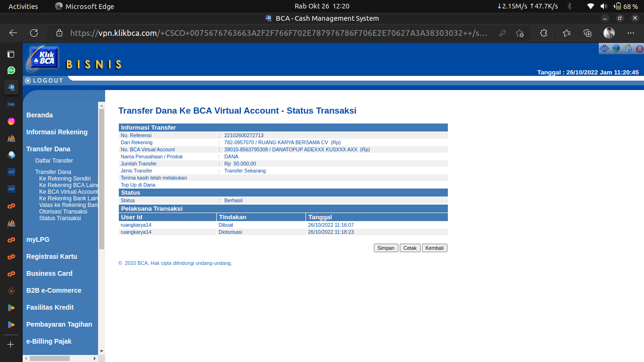Refresh the page in the browser
Screen dimensions: 644x362
[x=34, y=33]
